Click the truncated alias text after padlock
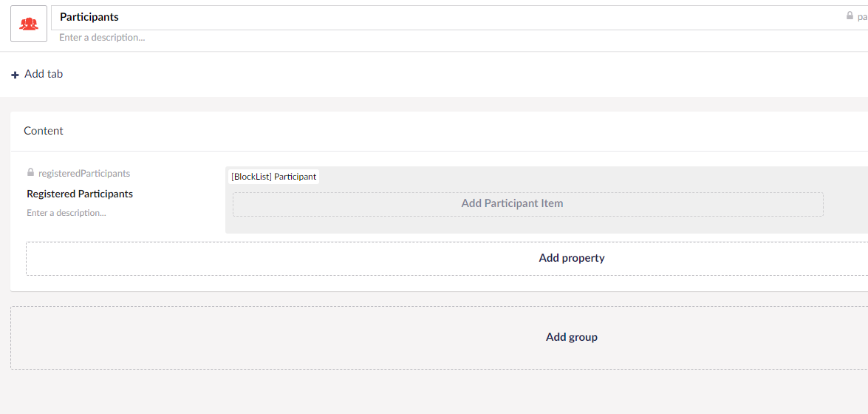Viewport: 868px width, 414px height. pos(863,16)
